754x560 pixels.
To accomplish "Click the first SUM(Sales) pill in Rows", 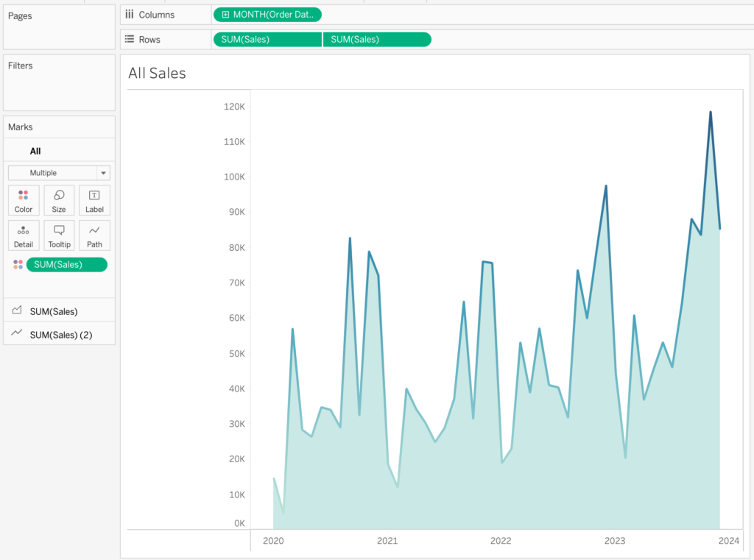I will click(267, 40).
